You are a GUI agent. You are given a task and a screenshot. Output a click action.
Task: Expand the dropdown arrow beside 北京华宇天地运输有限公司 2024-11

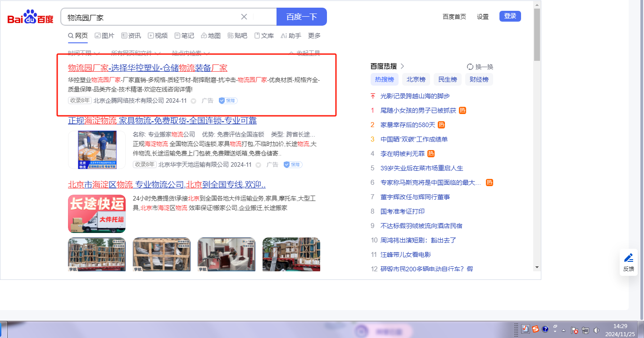[x=259, y=165]
